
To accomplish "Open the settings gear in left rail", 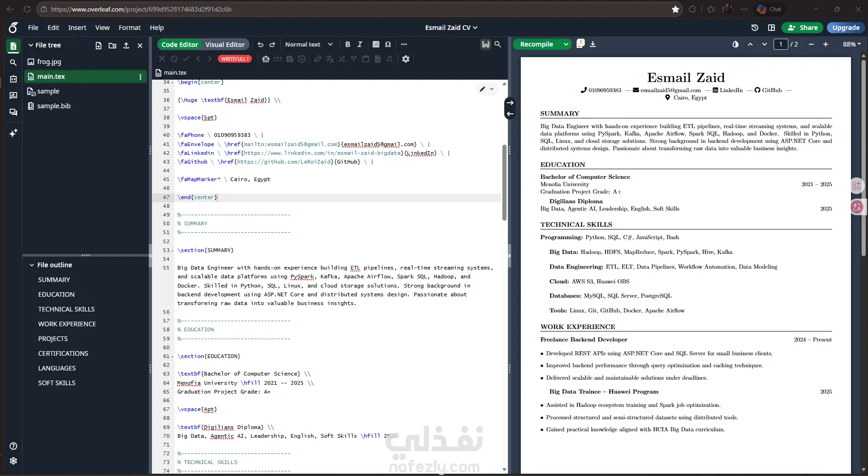I will [x=13, y=461].
